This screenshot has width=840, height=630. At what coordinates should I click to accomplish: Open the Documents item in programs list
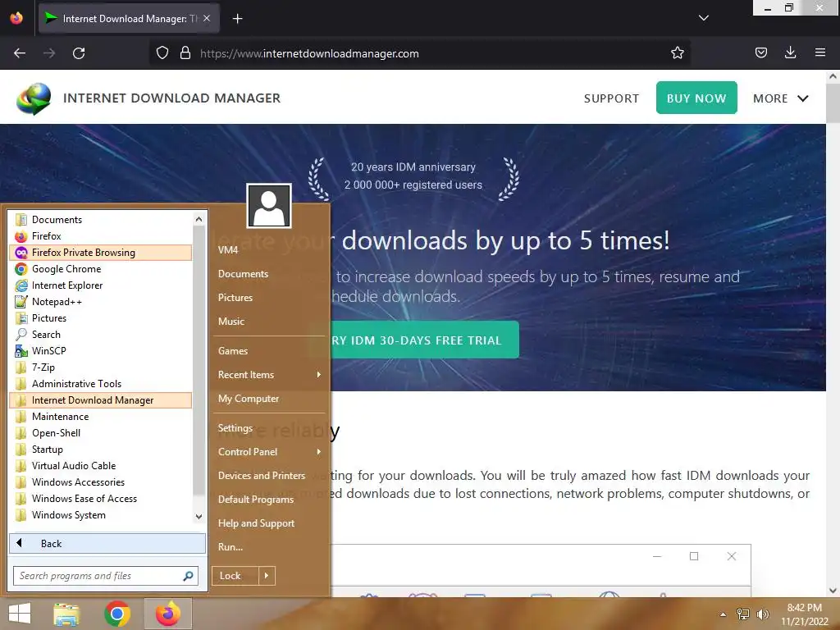pyautogui.click(x=100, y=220)
